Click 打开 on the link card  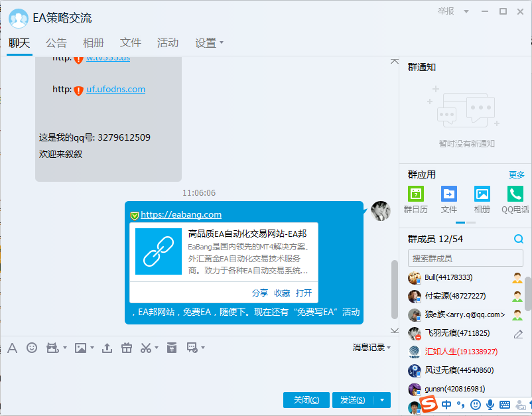(x=304, y=293)
